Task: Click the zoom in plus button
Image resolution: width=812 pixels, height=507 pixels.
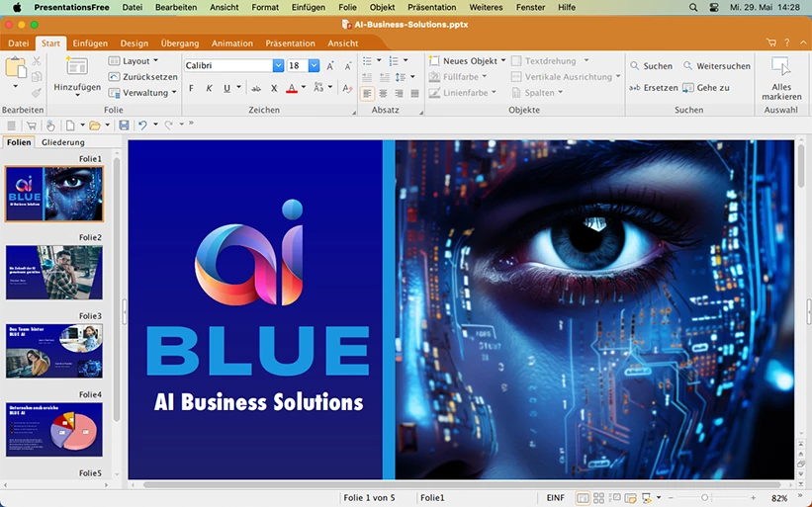Action: 753,498
